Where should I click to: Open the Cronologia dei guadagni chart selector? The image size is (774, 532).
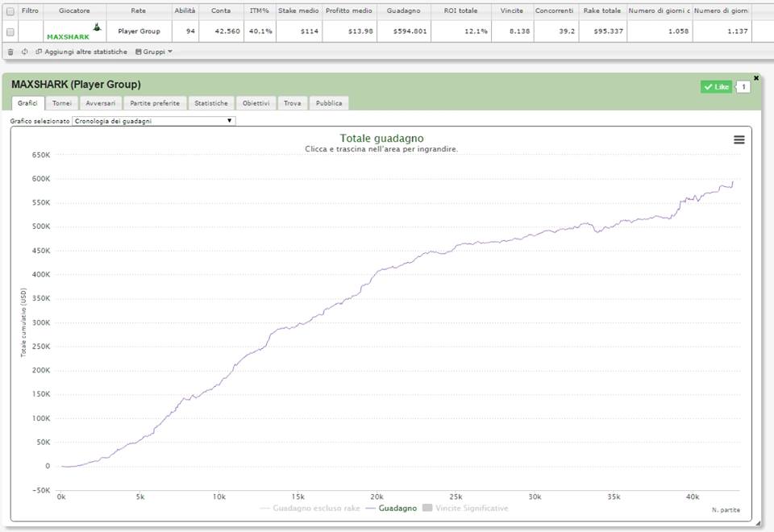click(153, 121)
